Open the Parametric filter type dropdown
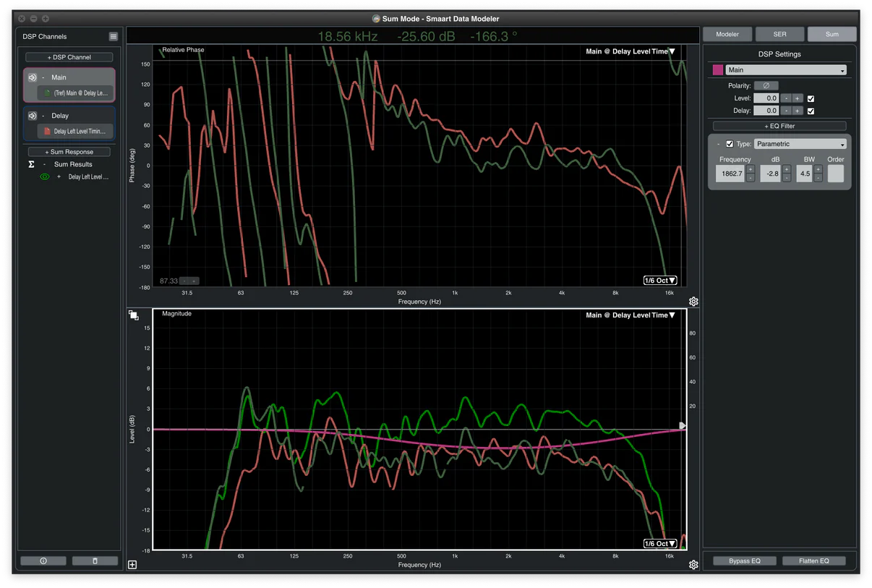 pos(800,144)
